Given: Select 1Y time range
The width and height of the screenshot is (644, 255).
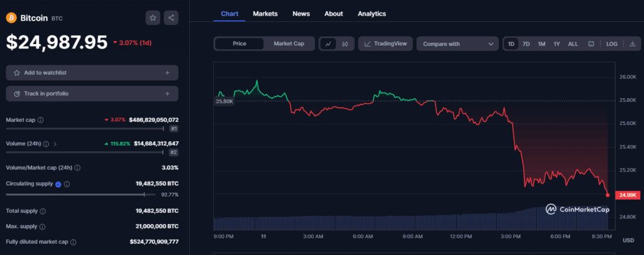Looking at the screenshot, I should click(x=557, y=44).
